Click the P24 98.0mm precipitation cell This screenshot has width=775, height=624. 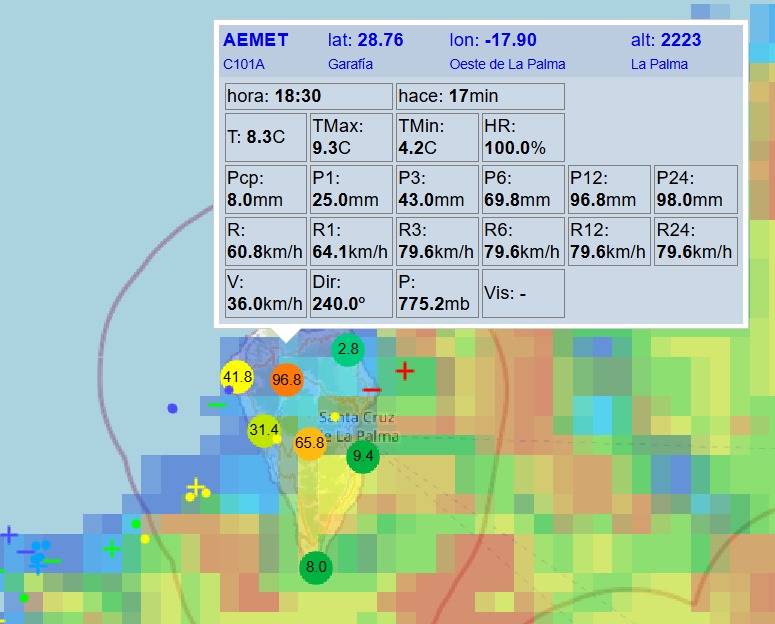point(696,189)
